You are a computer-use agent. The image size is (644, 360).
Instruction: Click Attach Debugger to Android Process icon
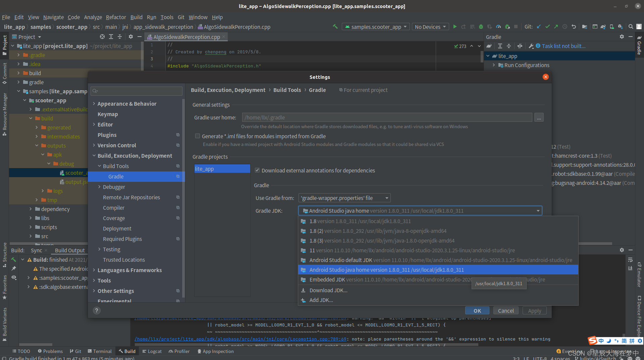click(x=507, y=27)
